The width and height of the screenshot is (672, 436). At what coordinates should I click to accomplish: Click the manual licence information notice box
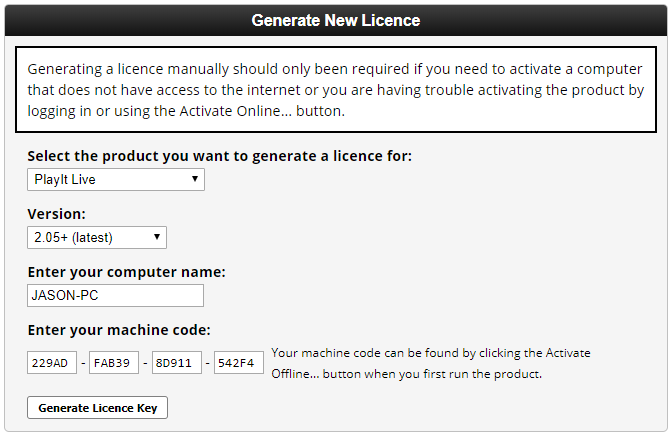(336, 90)
